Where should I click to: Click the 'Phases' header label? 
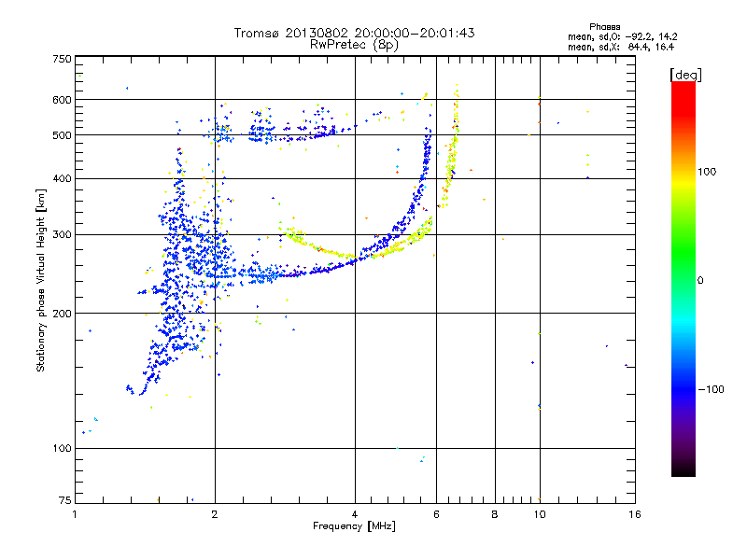click(x=604, y=27)
